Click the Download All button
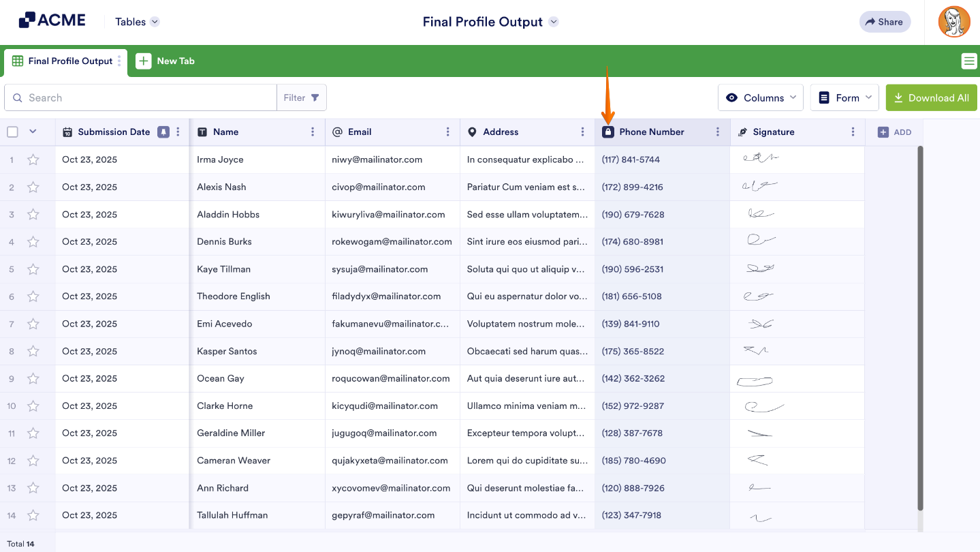Screen dimensions: 980x552 (x=931, y=97)
